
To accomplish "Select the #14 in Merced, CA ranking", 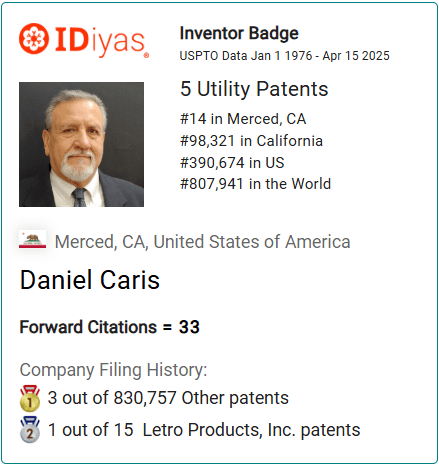I will tap(243, 119).
